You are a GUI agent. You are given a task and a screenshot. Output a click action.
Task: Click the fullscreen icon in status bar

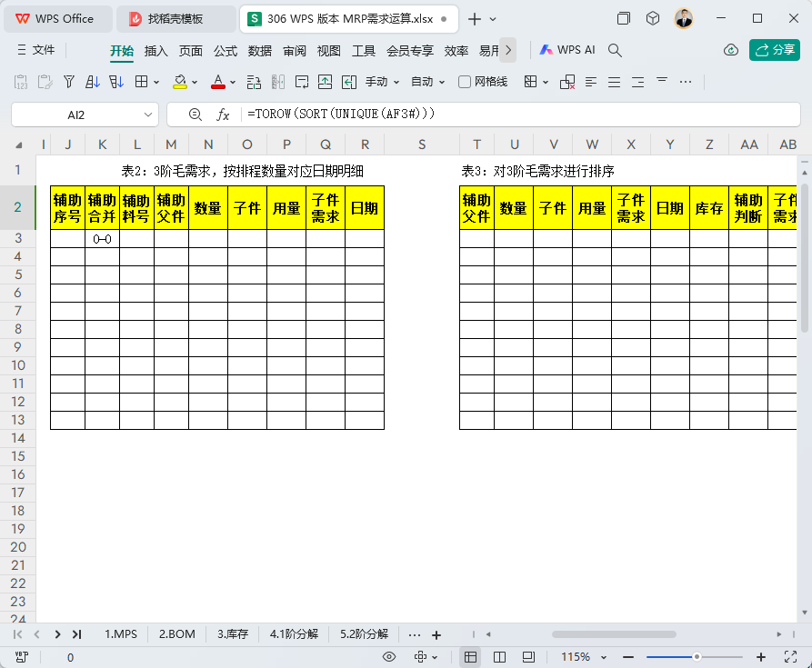click(790, 657)
